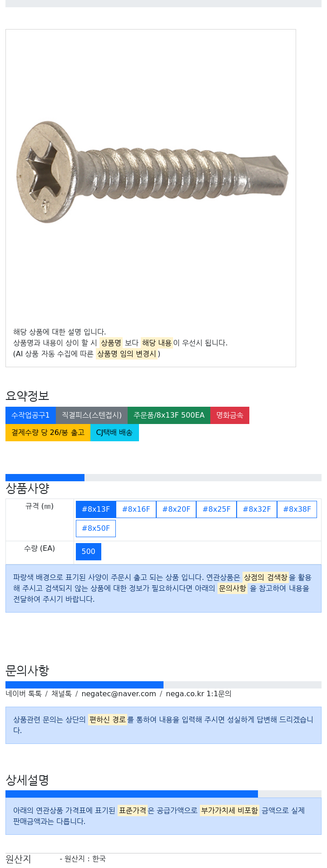Open the 직결피스(스텐접시) tag
The image size is (327, 868).
pyautogui.click(x=92, y=415)
